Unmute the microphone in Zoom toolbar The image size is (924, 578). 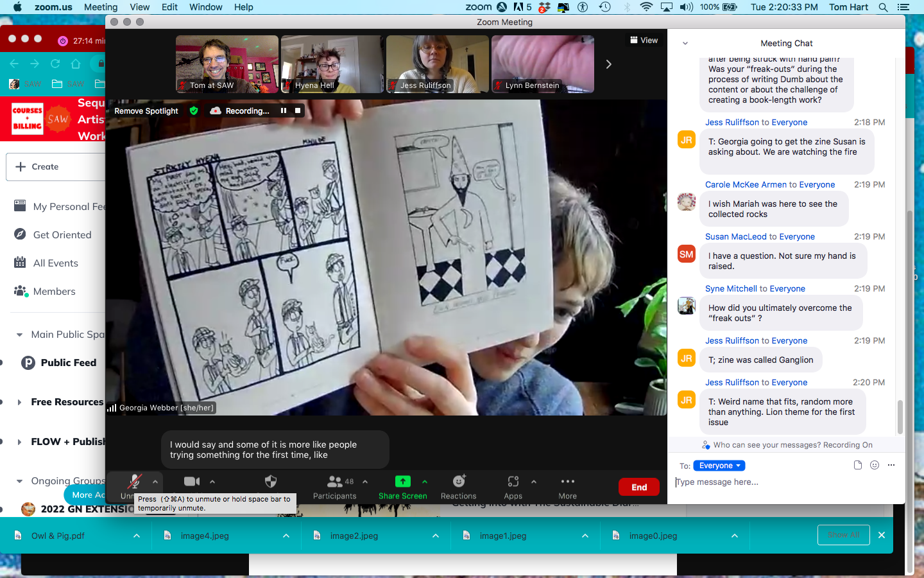pyautogui.click(x=134, y=482)
